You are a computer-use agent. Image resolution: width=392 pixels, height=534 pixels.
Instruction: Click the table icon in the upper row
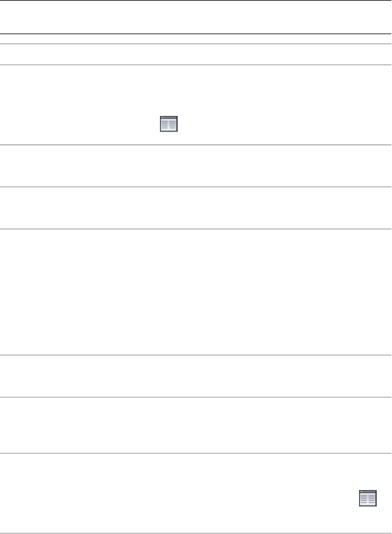tap(169, 124)
